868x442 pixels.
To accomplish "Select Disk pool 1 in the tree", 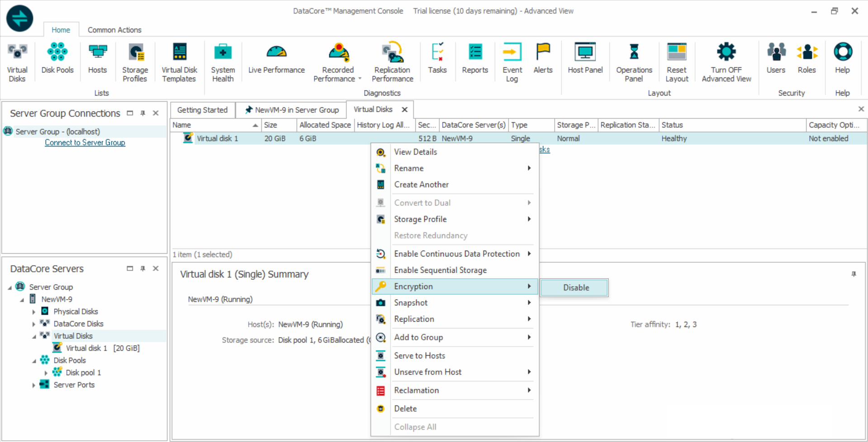I will [83, 372].
